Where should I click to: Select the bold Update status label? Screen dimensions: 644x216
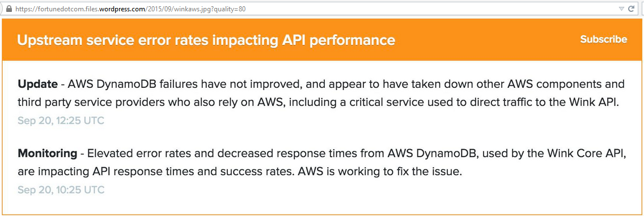pos(37,84)
